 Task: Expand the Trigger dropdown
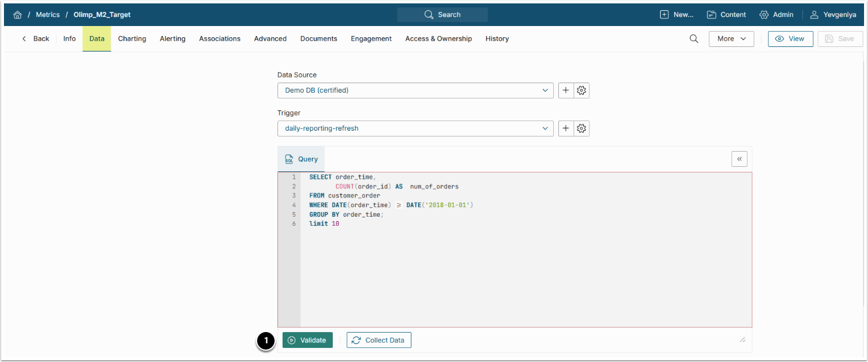coord(415,128)
